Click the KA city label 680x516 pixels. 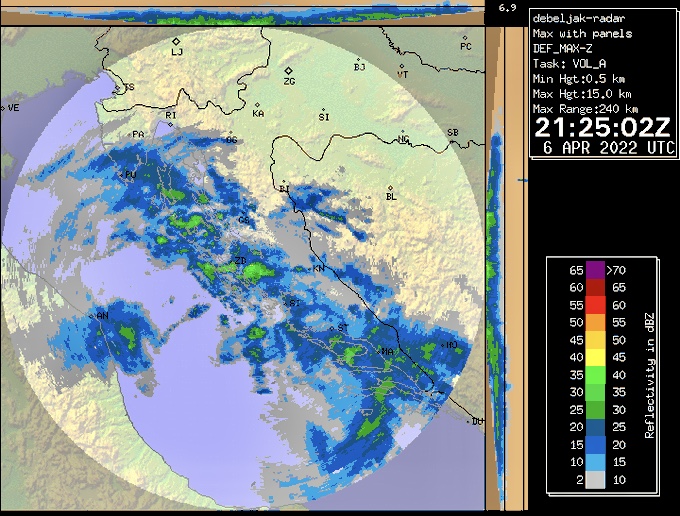pyautogui.click(x=258, y=114)
